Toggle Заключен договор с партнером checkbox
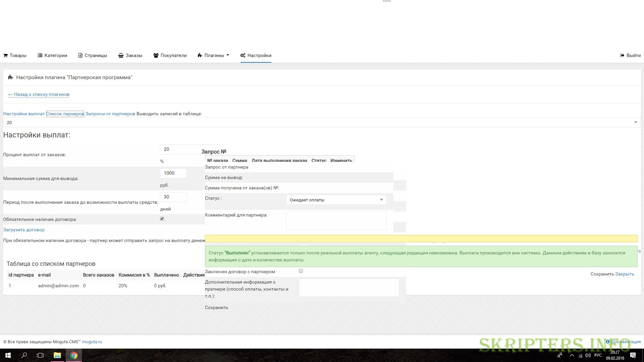The width and height of the screenshot is (644, 362). [x=301, y=271]
